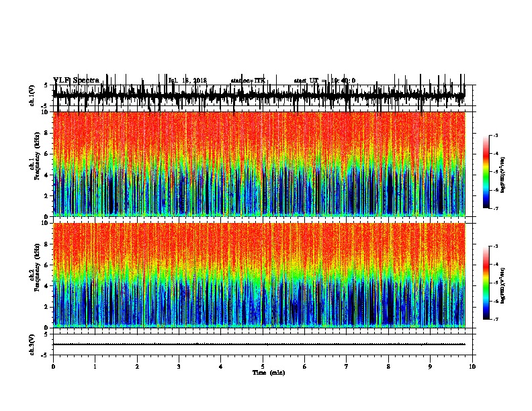Image resolution: width=532 pixels, height=411 pixels.
Task: Click the "VLF Spectra" plot title
Action: point(76,80)
